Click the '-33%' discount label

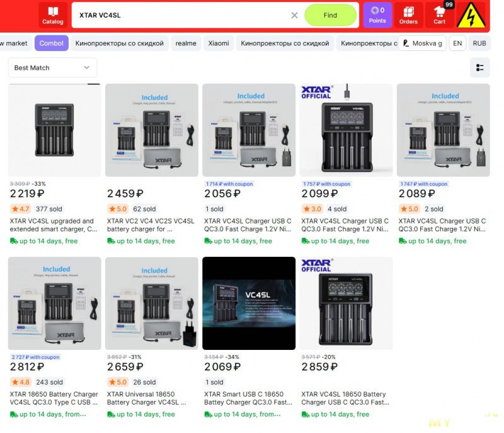[39, 184]
